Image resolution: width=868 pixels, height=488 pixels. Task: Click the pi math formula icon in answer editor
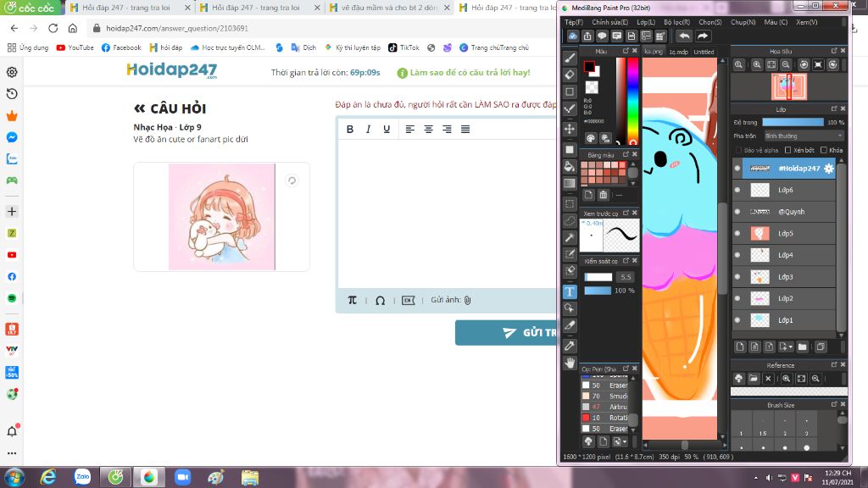352,300
